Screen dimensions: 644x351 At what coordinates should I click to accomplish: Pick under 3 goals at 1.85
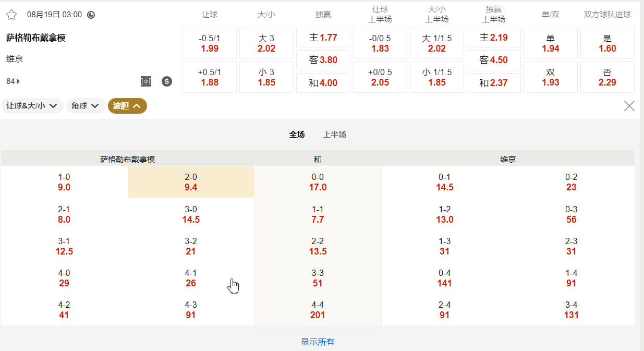click(266, 77)
